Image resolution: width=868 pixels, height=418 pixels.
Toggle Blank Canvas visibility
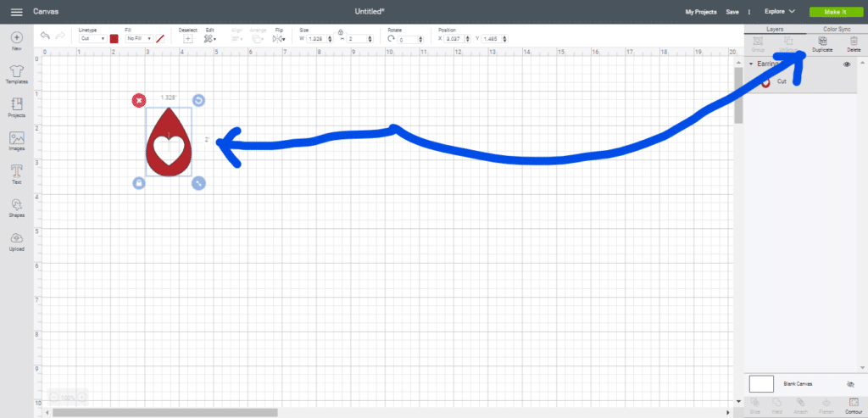click(x=850, y=384)
